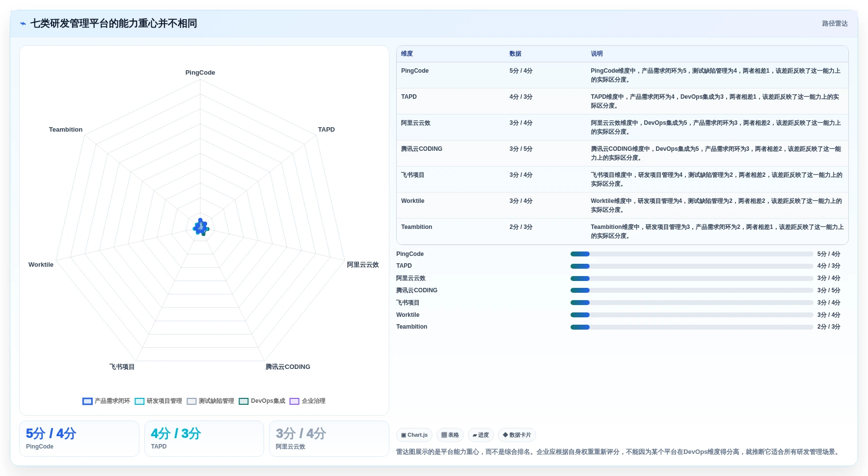
Task: Select the TAPD table row name
Action: click(x=409, y=97)
